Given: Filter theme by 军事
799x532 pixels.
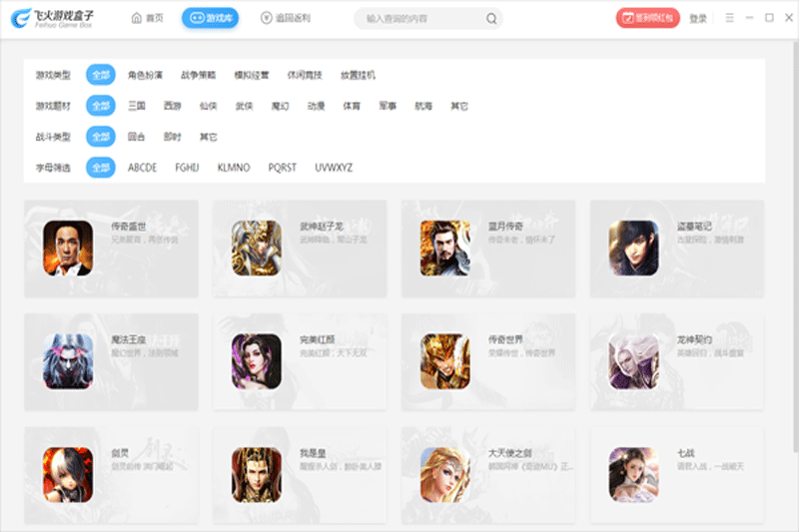Looking at the screenshot, I should [x=388, y=106].
